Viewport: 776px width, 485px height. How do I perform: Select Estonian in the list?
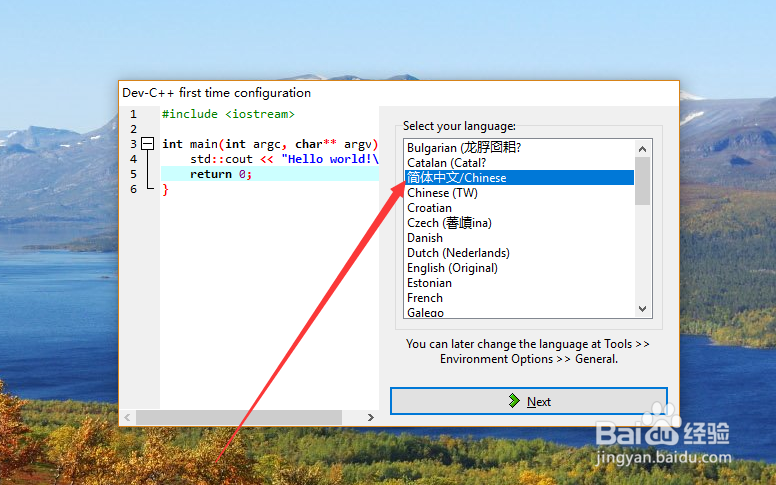[519, 283]
